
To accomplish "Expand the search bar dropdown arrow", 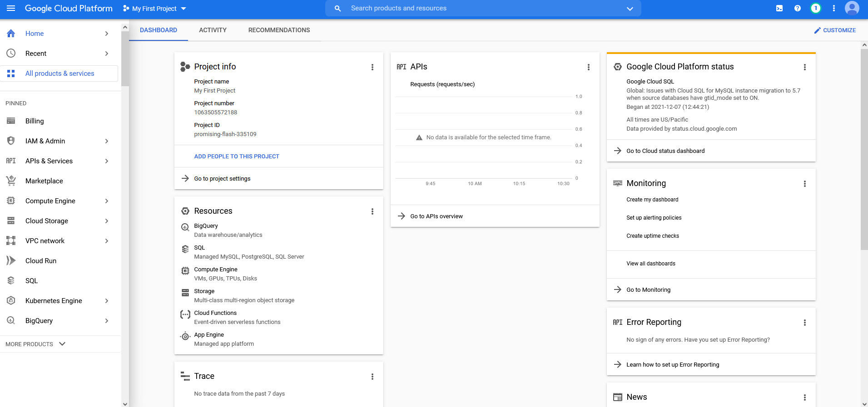I will (x=630, y=9).
